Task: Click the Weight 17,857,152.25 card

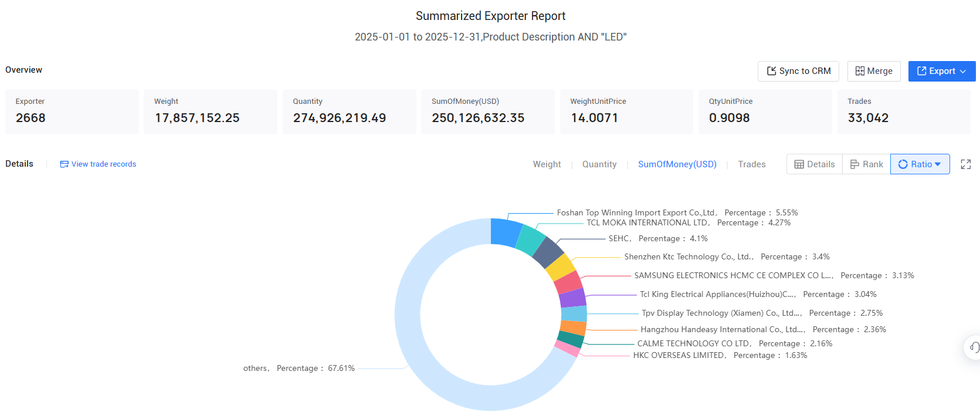Action: tap(211, 112)
